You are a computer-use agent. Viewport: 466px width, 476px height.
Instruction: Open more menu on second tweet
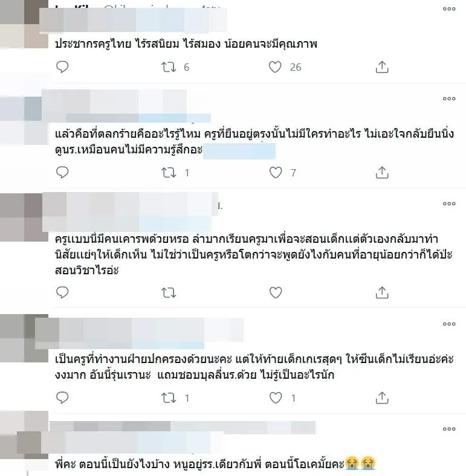point(449,98)
